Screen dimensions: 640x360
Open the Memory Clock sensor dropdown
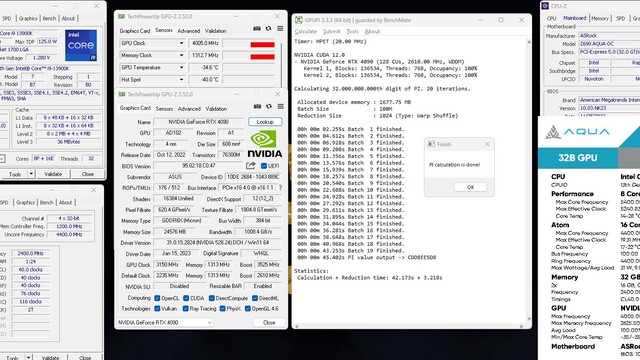click(181, 55)
